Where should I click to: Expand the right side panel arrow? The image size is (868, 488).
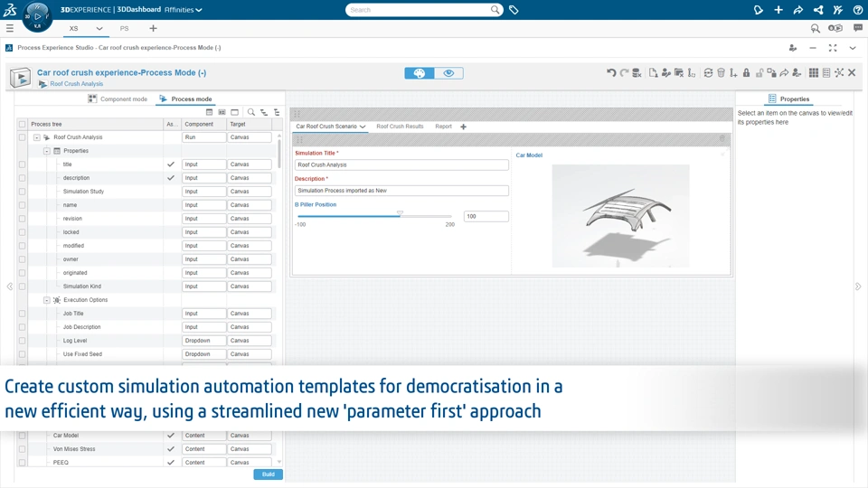[858, 286]
